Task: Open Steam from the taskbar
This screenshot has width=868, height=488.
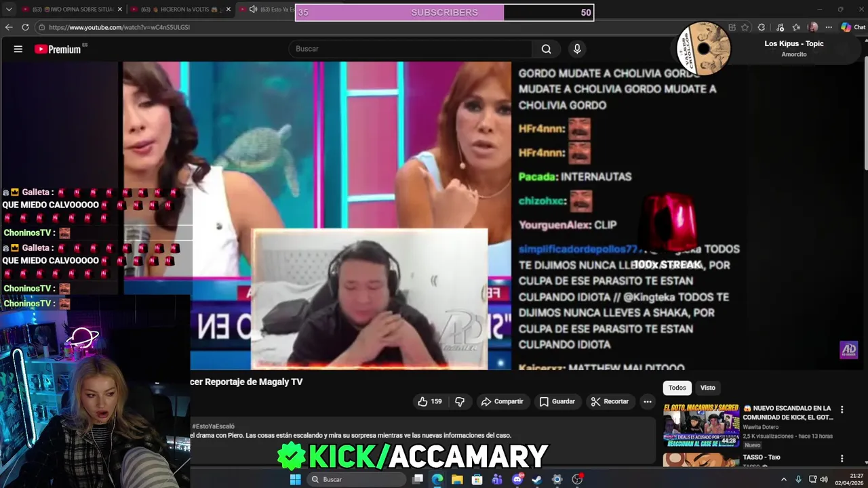Action: [537, 479]
